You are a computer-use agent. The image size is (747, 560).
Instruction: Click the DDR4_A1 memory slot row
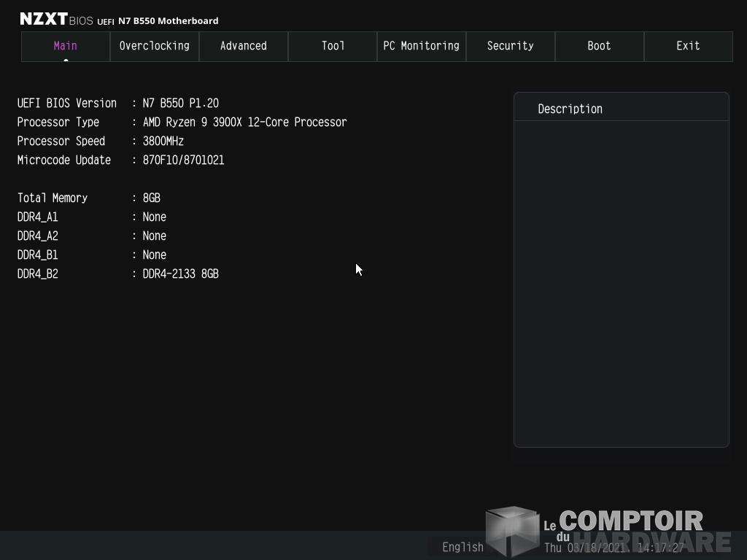[92, 217]
